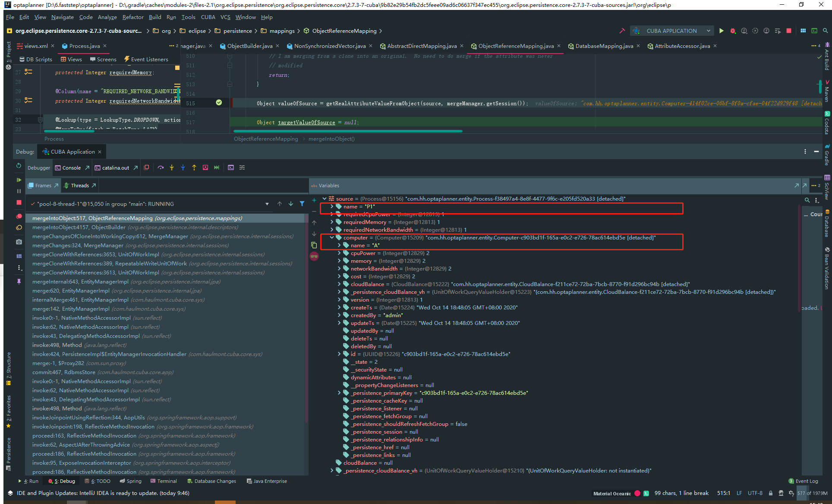Click Step Over in debugger toolbar
The image size is (832, 504).
coord(161,167)
